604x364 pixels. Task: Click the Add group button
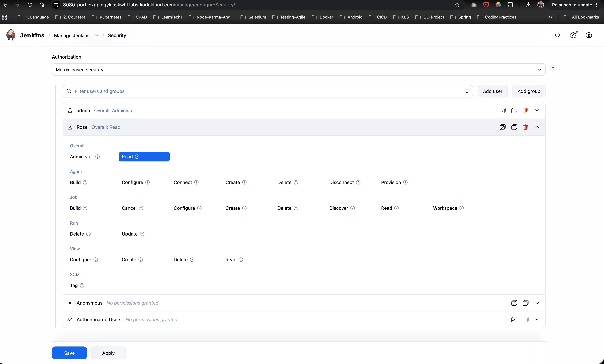[x=529, y=91]
